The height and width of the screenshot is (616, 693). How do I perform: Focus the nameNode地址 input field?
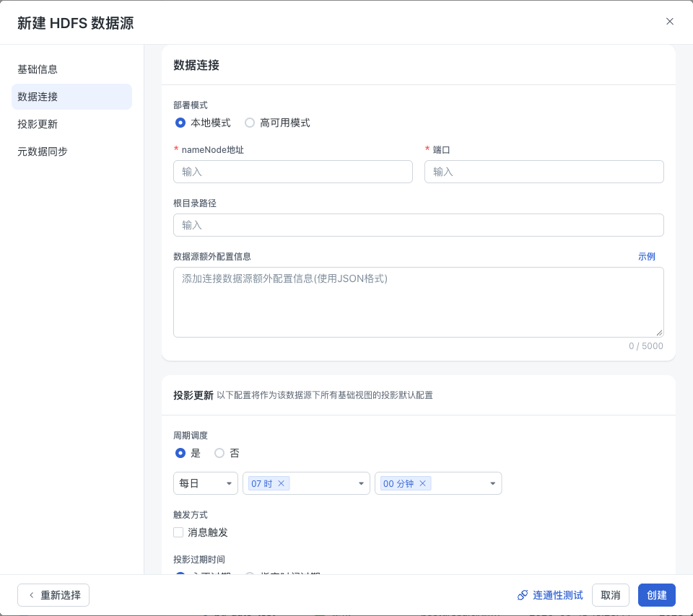tap(293, 172)
